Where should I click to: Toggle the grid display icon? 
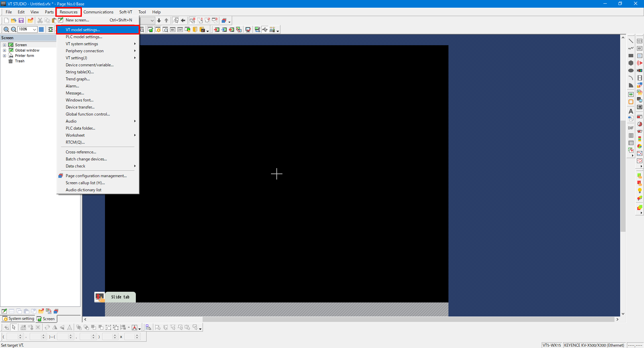tap(41, 29)
